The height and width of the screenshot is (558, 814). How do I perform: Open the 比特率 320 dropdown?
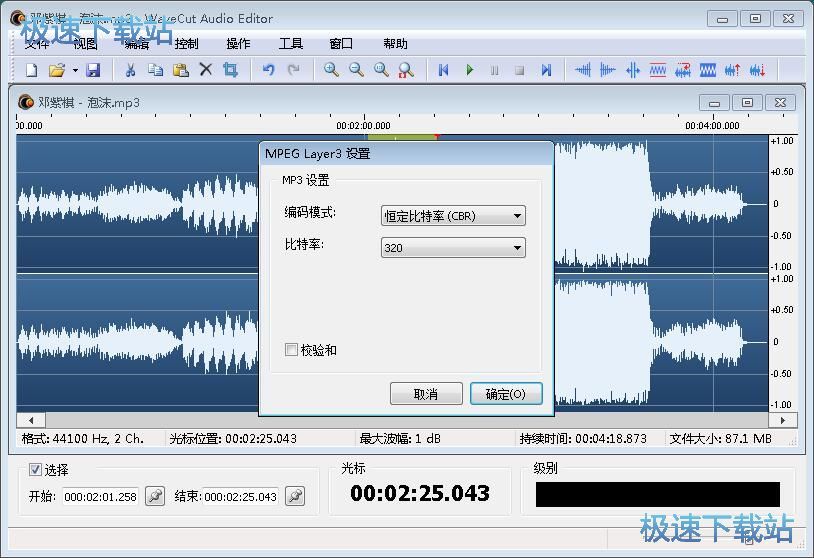pos(453,248)
